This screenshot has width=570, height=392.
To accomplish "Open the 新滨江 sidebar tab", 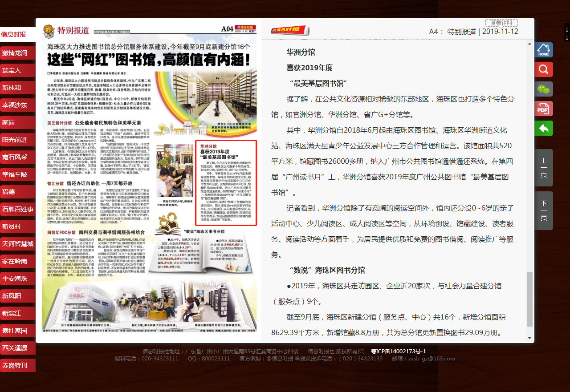I will (x=18, y=313).
